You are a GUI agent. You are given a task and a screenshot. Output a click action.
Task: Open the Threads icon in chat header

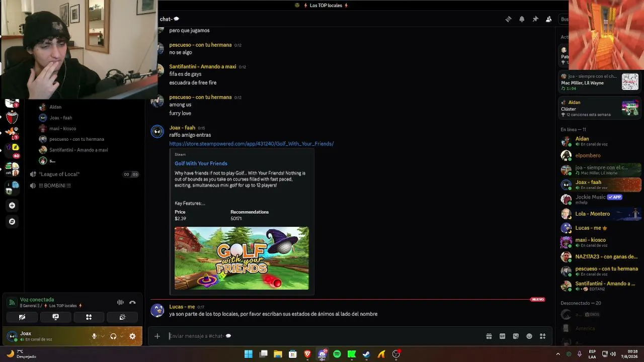508,19
